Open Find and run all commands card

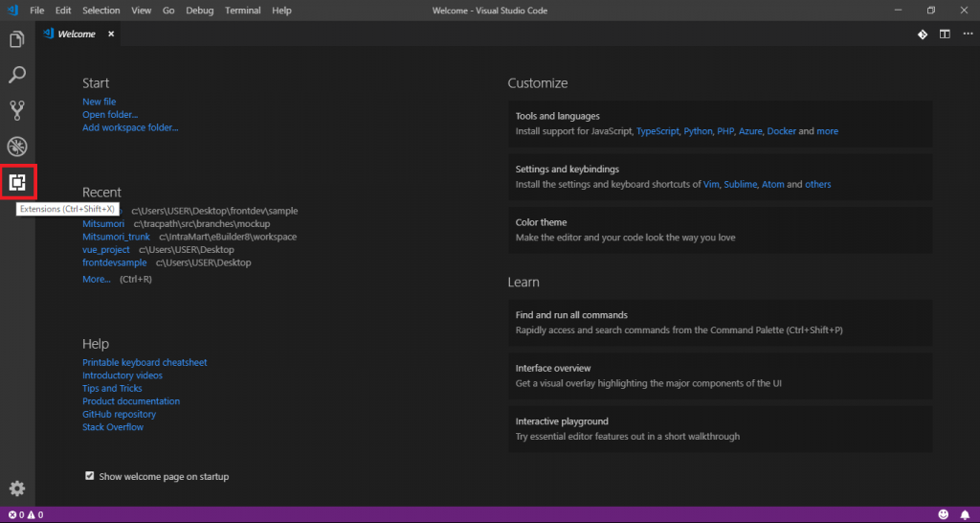[x=720, y=322]
